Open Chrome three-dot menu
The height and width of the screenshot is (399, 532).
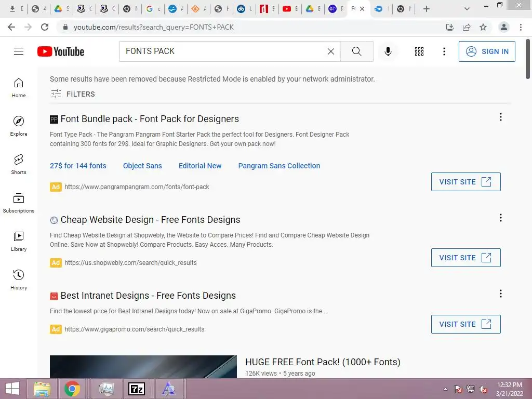[521, 27]
